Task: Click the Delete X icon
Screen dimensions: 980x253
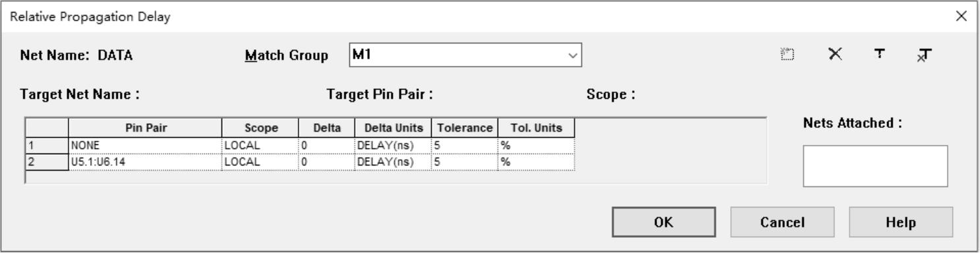Action: (x=835, y=56)
